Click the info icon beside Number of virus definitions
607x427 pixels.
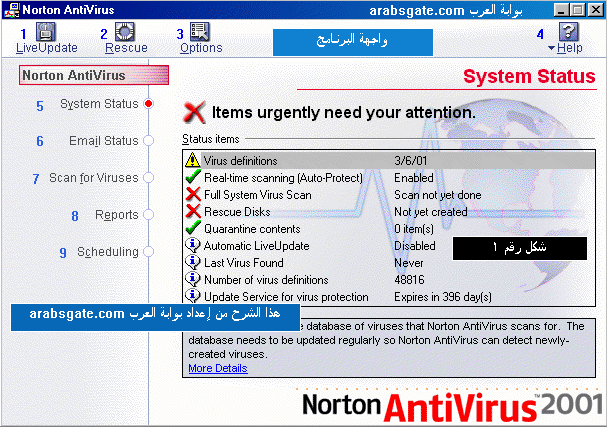click(x=192, y=279)
